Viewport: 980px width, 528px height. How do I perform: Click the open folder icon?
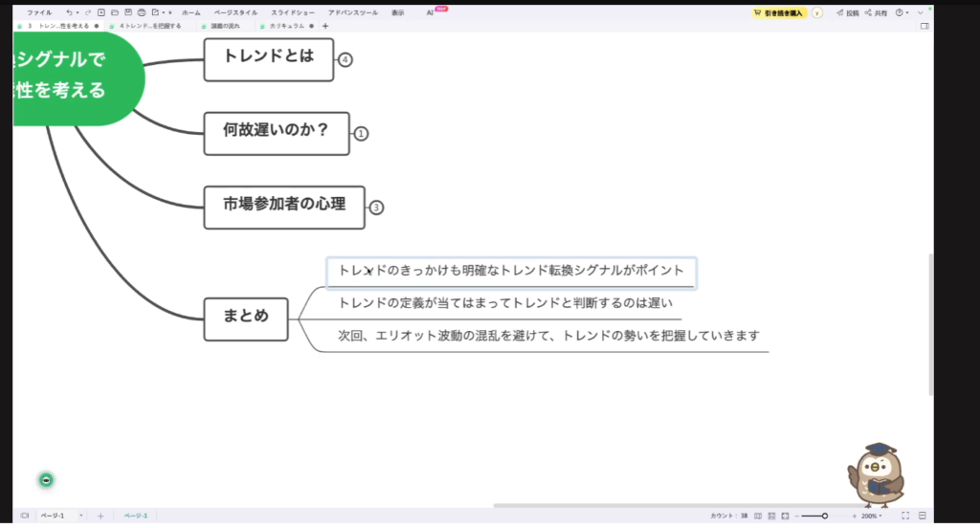[x=114, y=12]
